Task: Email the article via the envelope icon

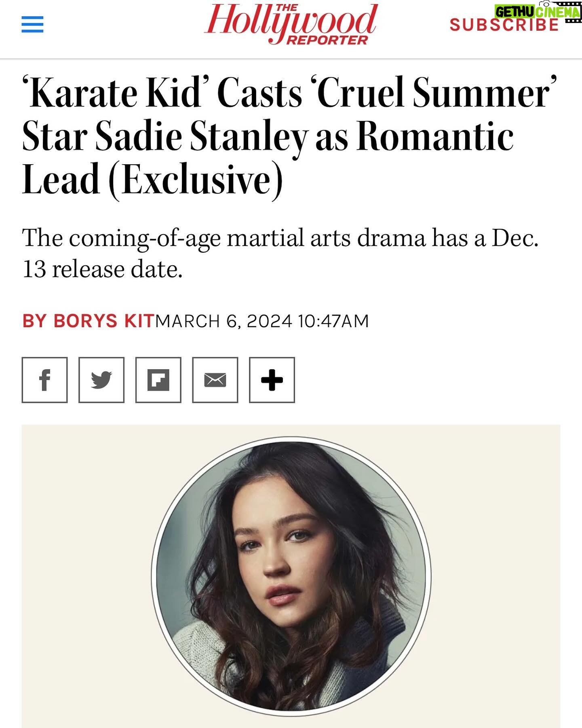Action: [216, 380]
